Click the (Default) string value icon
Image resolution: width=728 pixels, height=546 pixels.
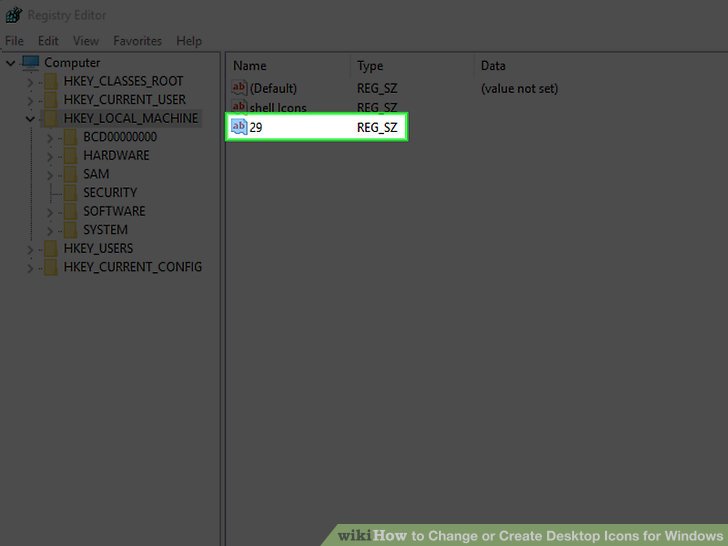click(239, 88)
